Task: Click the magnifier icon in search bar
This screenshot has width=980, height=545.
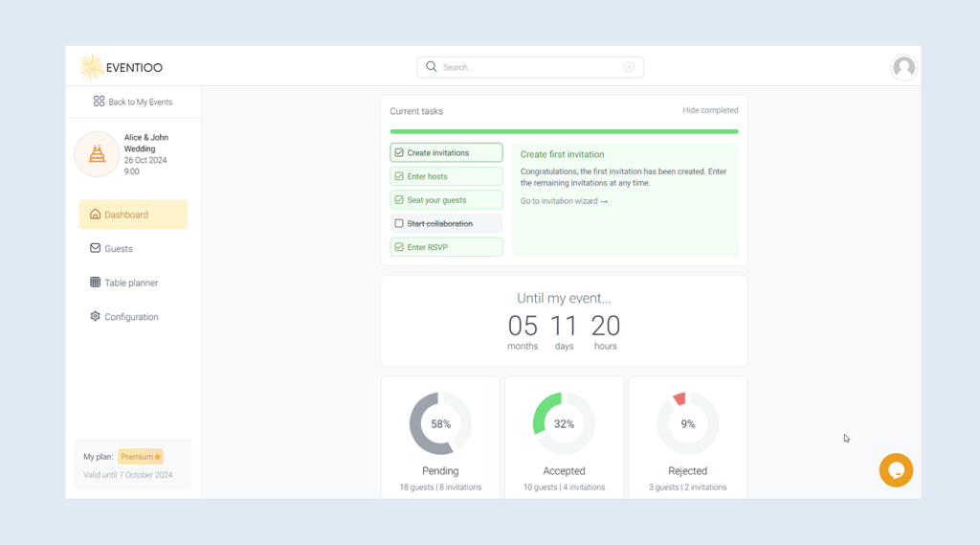Action: pyautogui.click(x=432, y=66)
